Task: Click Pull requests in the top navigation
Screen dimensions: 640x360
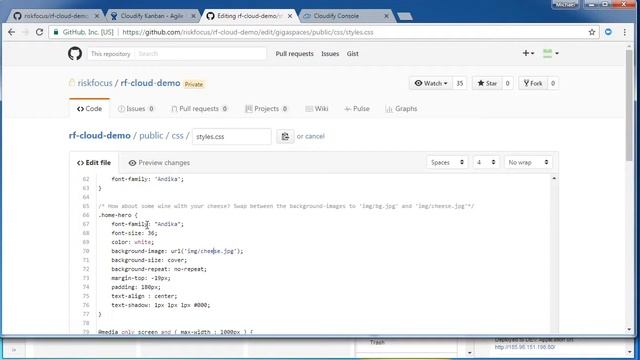Action: [x=295, y=53]
